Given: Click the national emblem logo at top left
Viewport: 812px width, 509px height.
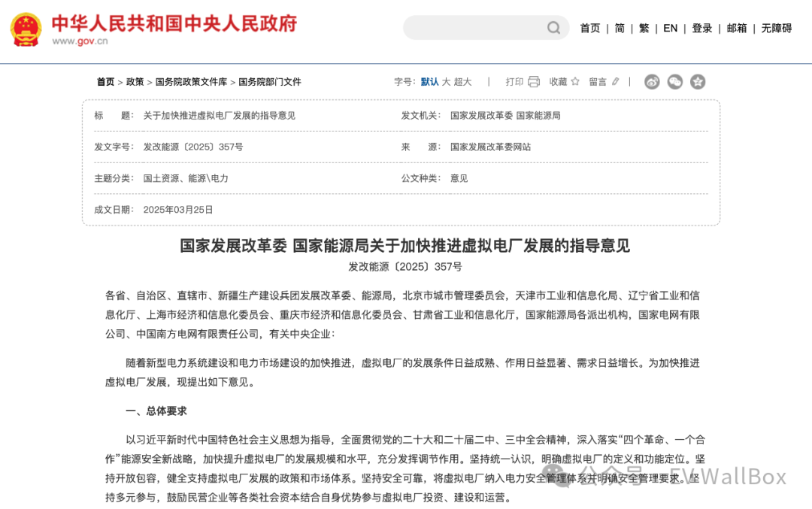Looking at the screenshot, I should pyautogui.click(x=25, y=28).
